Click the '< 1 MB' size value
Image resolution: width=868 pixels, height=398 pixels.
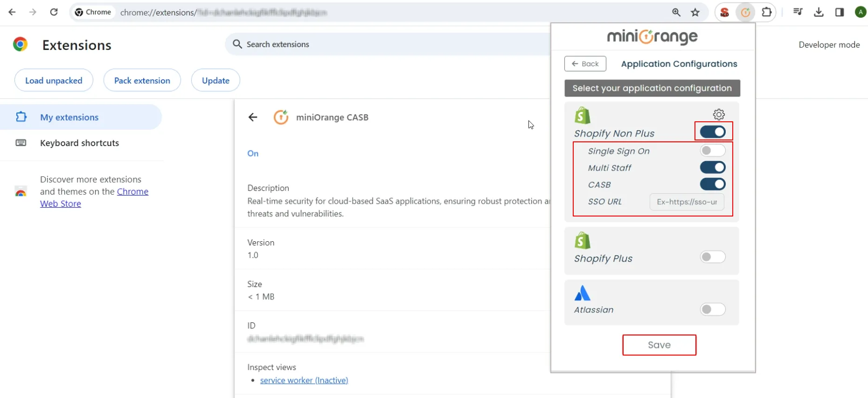(261, 297)
